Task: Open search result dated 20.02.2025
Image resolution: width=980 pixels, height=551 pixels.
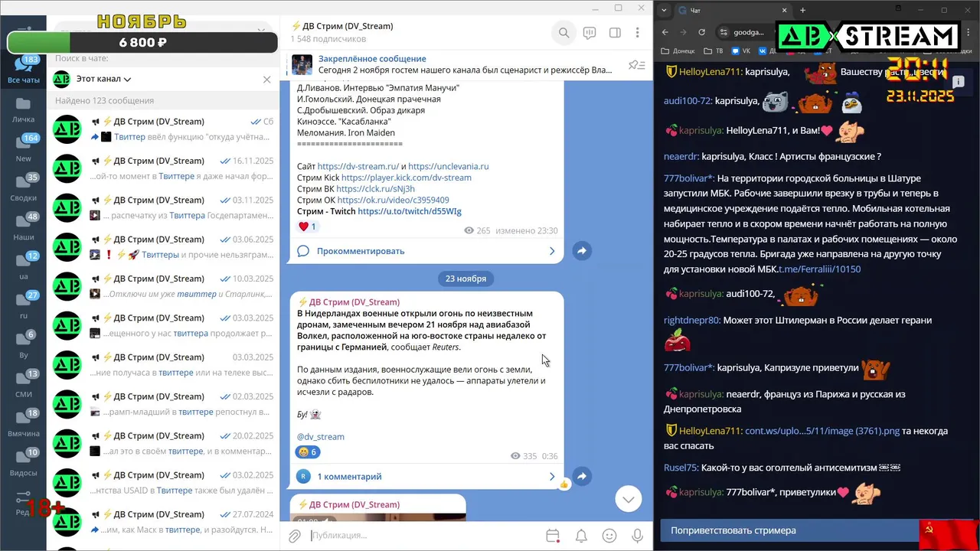Action: click(162, 443)
